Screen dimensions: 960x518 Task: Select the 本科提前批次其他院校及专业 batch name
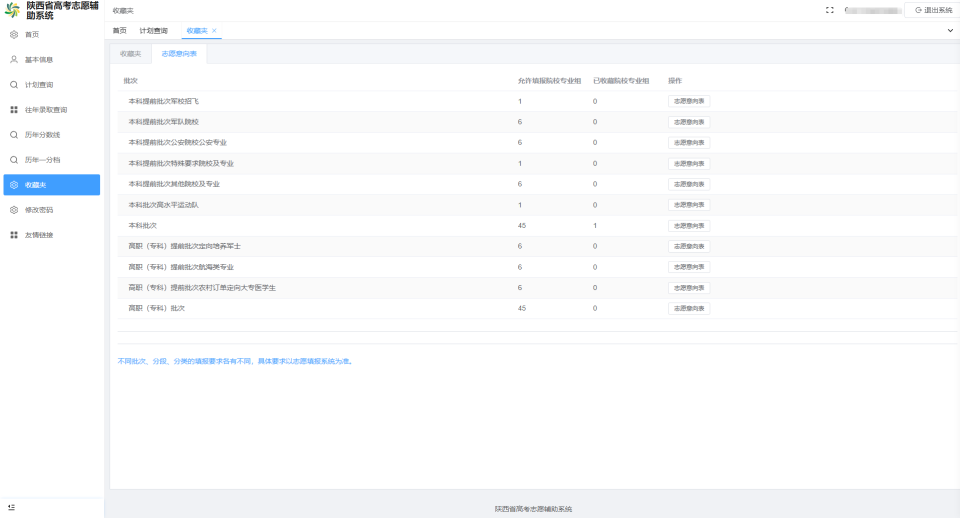pyautogui.click(x=174, y=184)
